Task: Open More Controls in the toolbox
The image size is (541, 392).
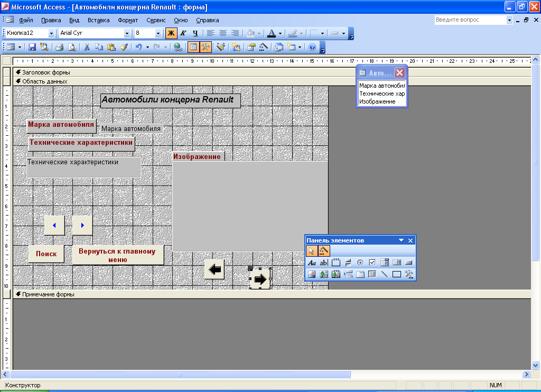Action: pos(409,274)
